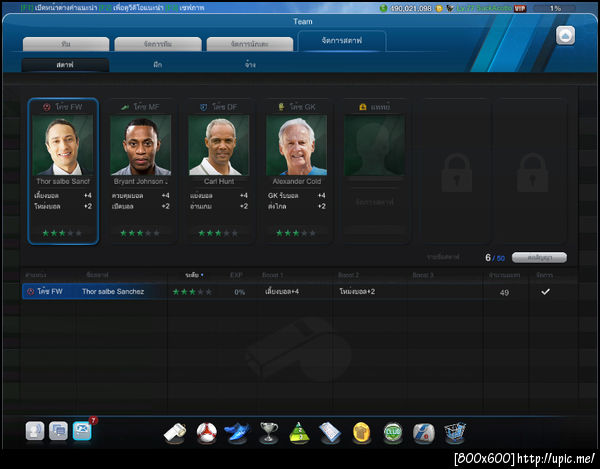The width and height of the screenshot is (600, 469).
Task: Click the 1% progress bar in the header
Action: click(x=554, y=8)
